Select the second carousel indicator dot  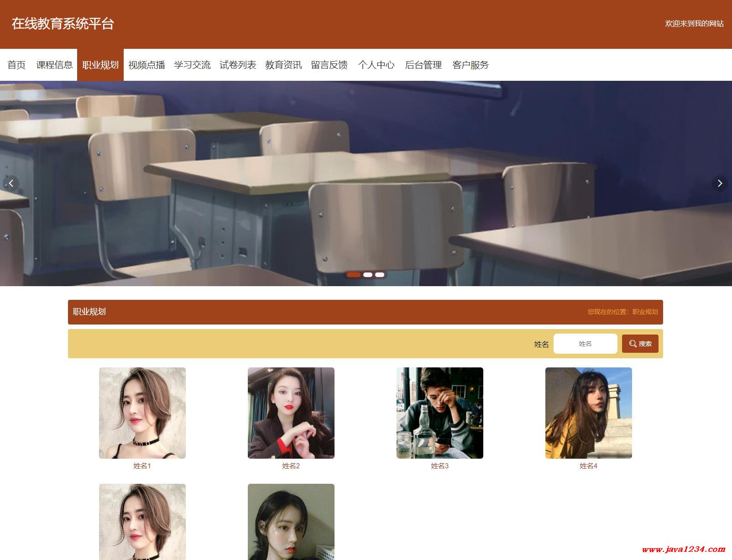(368, 275)
